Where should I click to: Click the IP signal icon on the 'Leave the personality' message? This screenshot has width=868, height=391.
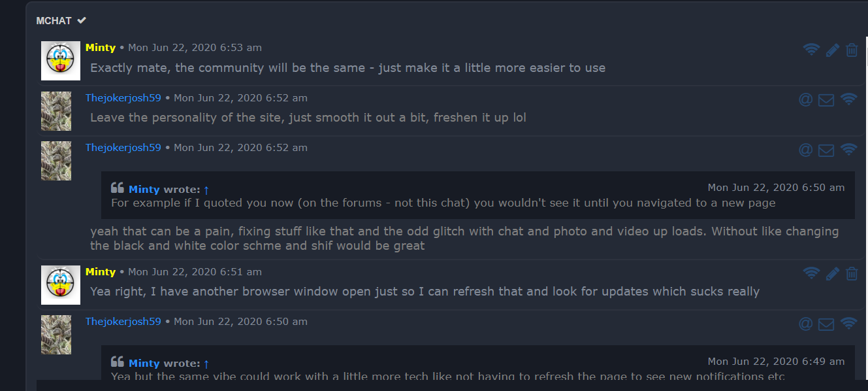(x=848, y=99)
